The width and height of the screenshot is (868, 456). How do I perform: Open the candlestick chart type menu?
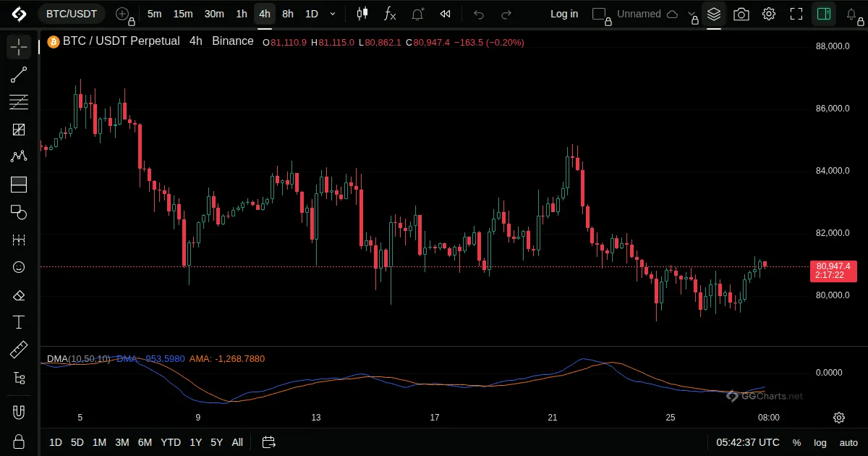(x=362, y=14)
